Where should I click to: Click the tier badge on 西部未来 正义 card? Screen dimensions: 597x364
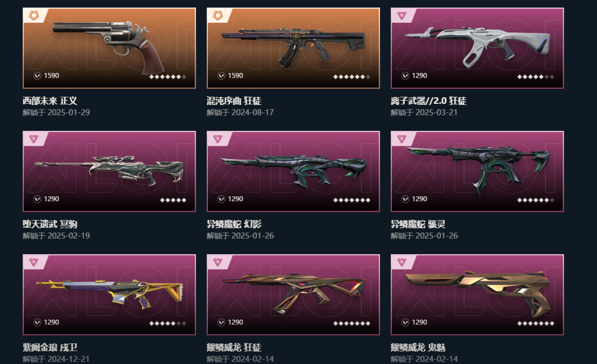[34, 15]
